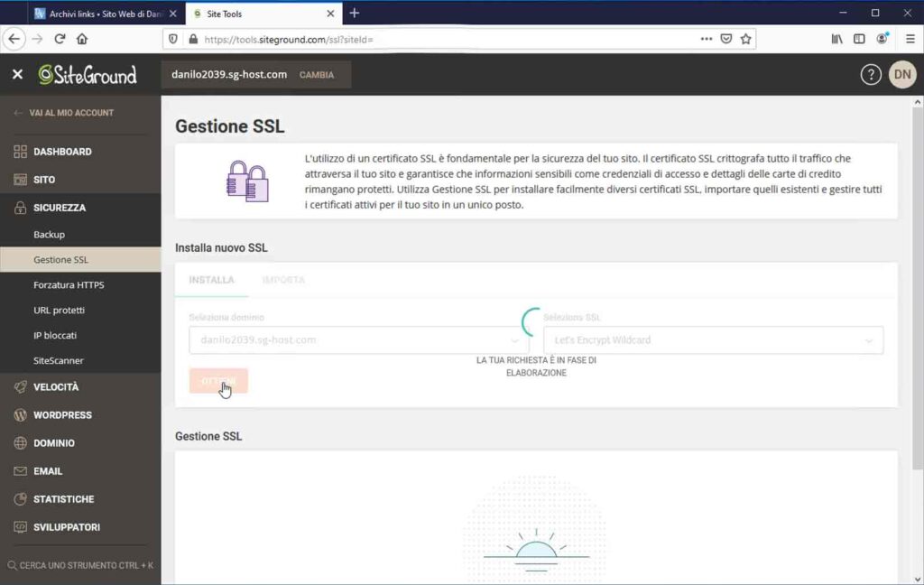
Task: Open the DN user avatar menu
Action: (x=902, y=74)
